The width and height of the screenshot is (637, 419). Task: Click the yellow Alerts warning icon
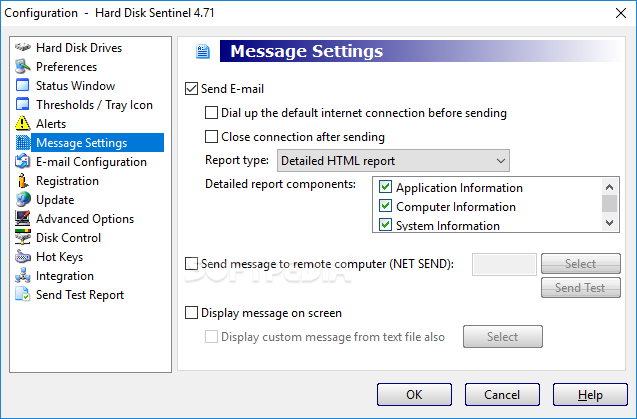pos(23,123)
